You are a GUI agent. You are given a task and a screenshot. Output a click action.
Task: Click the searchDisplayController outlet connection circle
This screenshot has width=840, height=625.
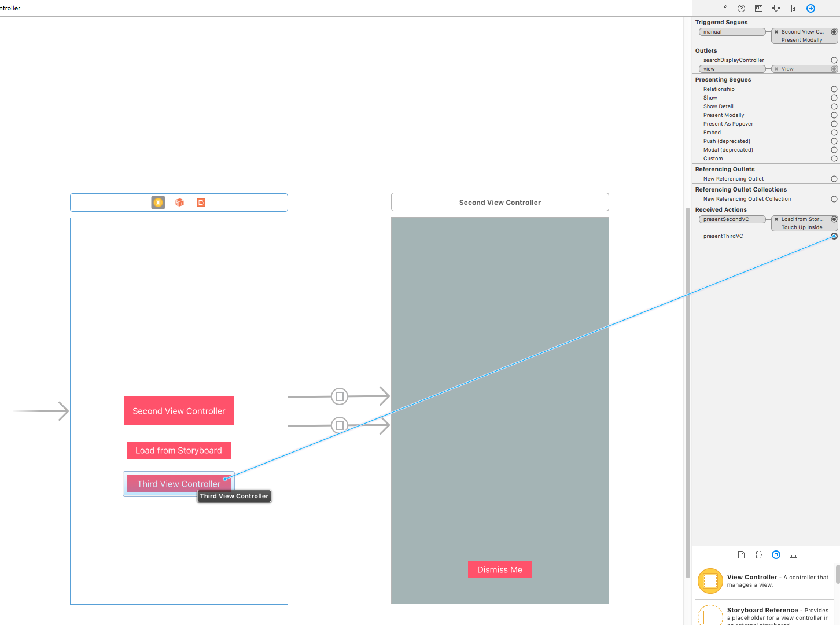click(x=834, y=60)
